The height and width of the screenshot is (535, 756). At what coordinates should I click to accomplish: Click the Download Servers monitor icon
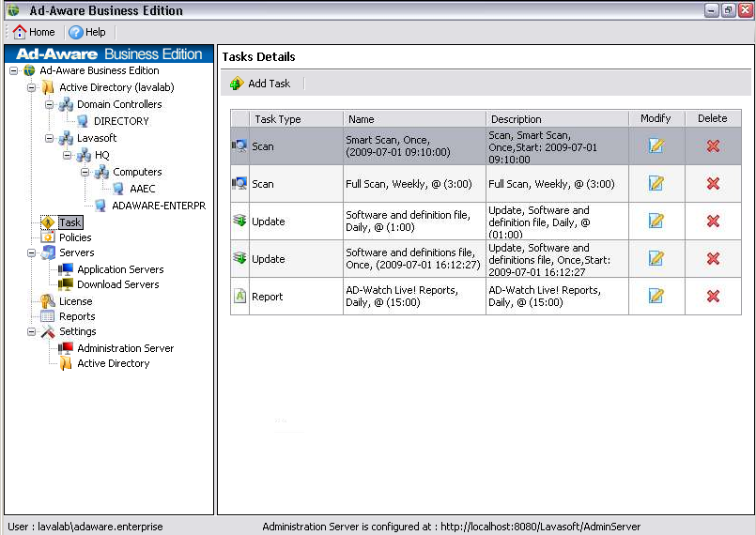coord(66,284)
